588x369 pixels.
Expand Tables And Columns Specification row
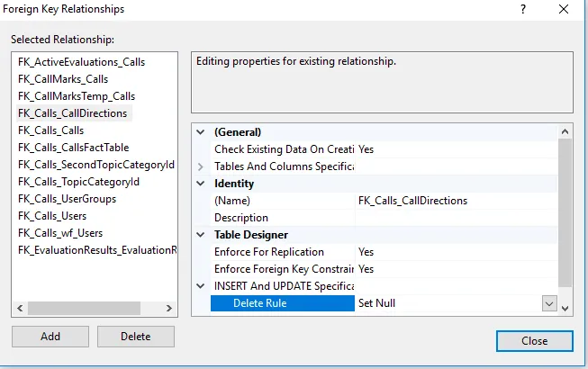[201, 166]
